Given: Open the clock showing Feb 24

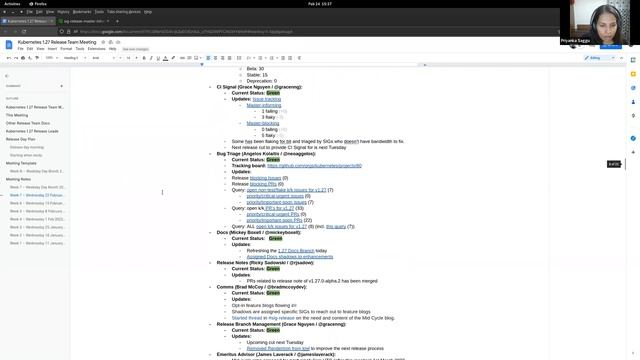Looking at the screenshot, I should click(x=320, y=4).
